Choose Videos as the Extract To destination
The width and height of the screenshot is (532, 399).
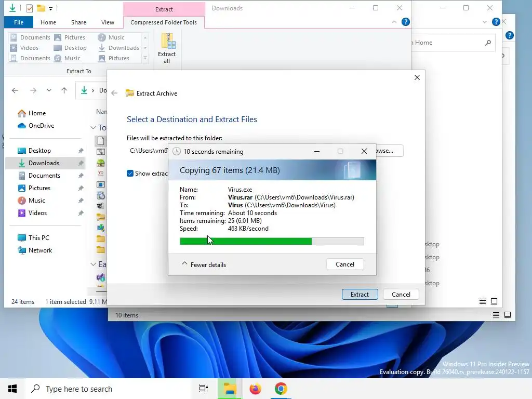click(24, 48)
